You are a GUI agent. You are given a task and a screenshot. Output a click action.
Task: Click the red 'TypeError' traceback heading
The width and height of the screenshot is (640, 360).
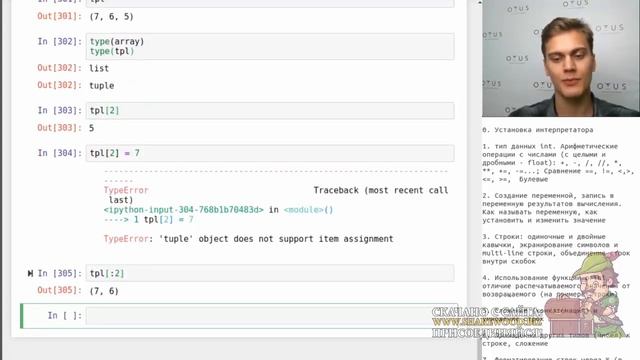pos(126,190)
